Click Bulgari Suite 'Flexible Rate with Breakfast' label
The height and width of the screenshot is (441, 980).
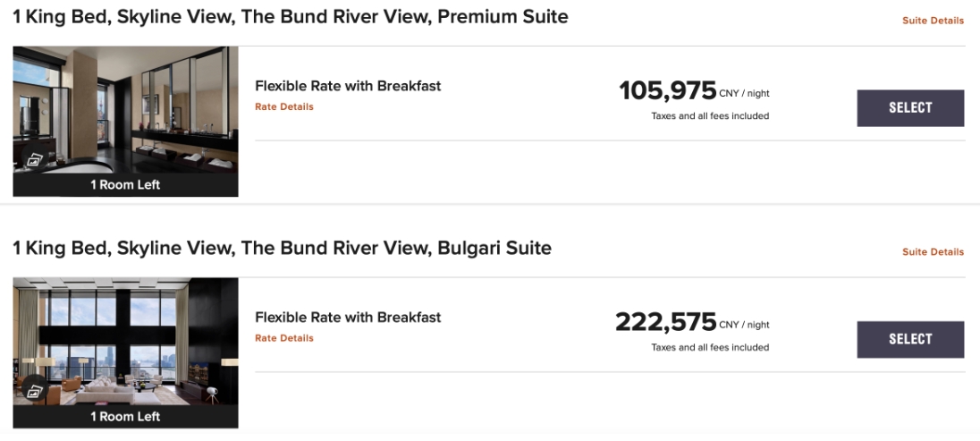[348, 318]
